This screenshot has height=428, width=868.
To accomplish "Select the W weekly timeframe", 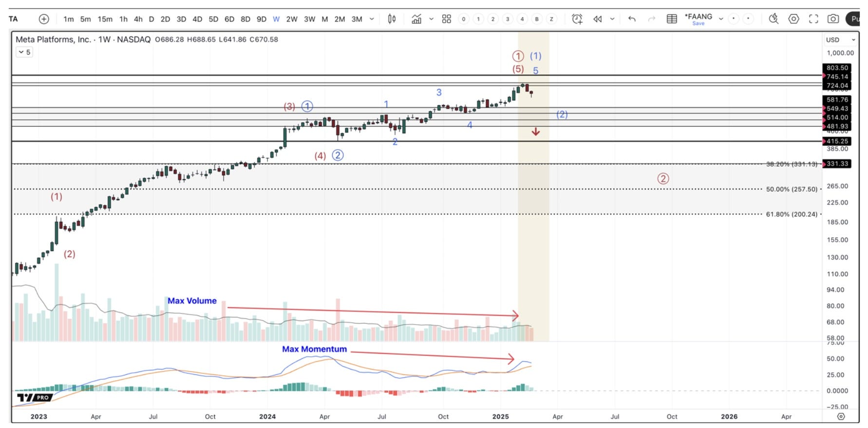I will point(276,19).
